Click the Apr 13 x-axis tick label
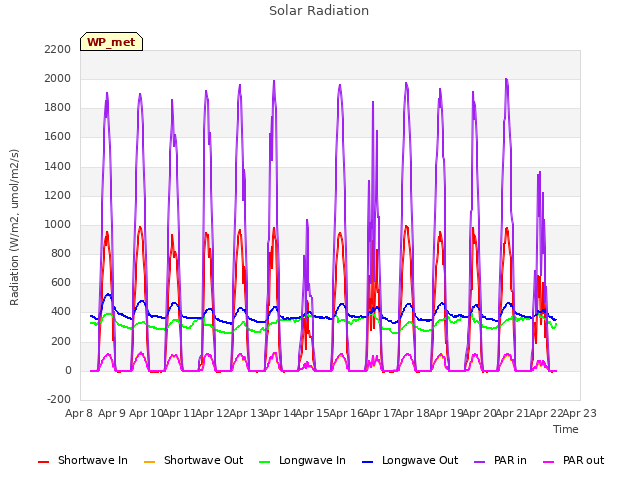 [246, 413]
